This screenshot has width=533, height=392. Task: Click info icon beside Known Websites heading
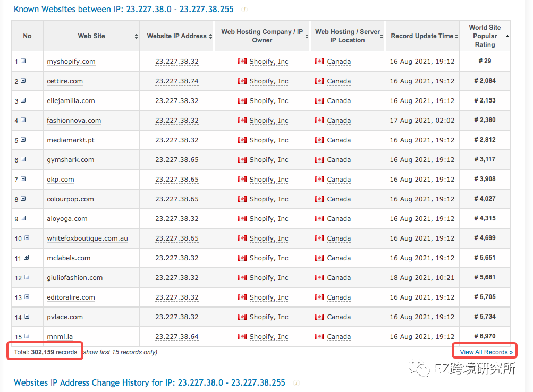[x=244, y=10]
